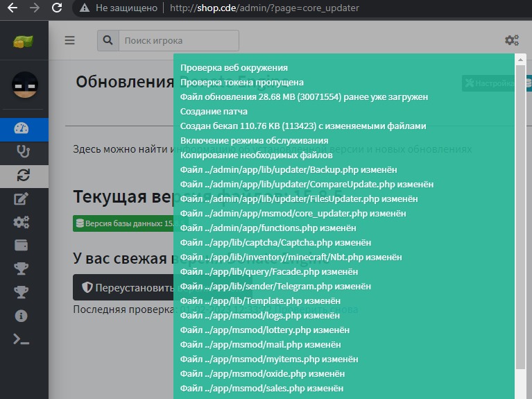Open the stethoscope diagnostics sidebar icon
This screenshot has width=532, height=399.
pos(22,151)
